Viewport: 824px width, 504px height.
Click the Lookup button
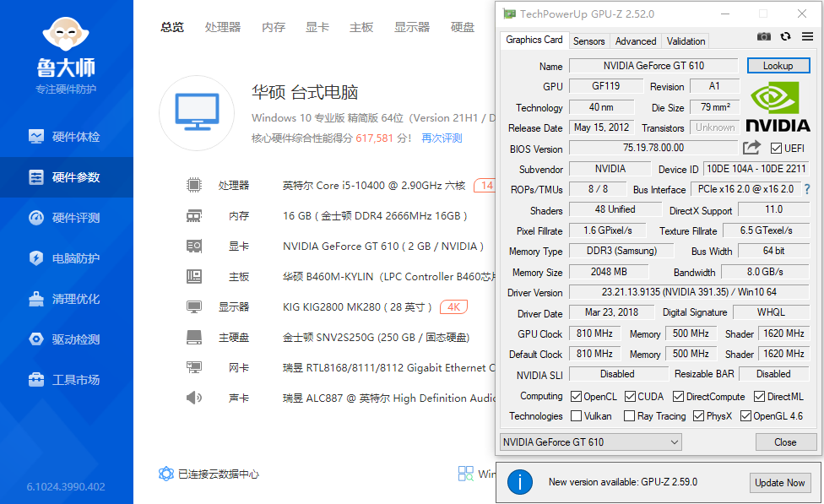tap(778, 66)
